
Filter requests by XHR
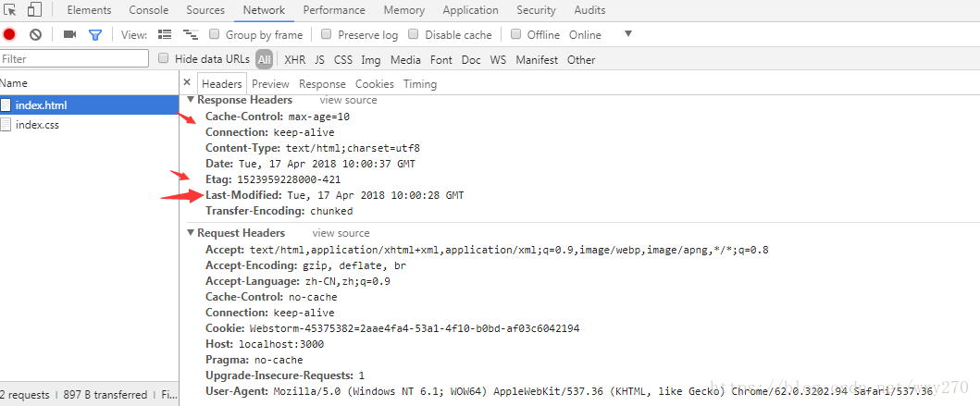295,60
